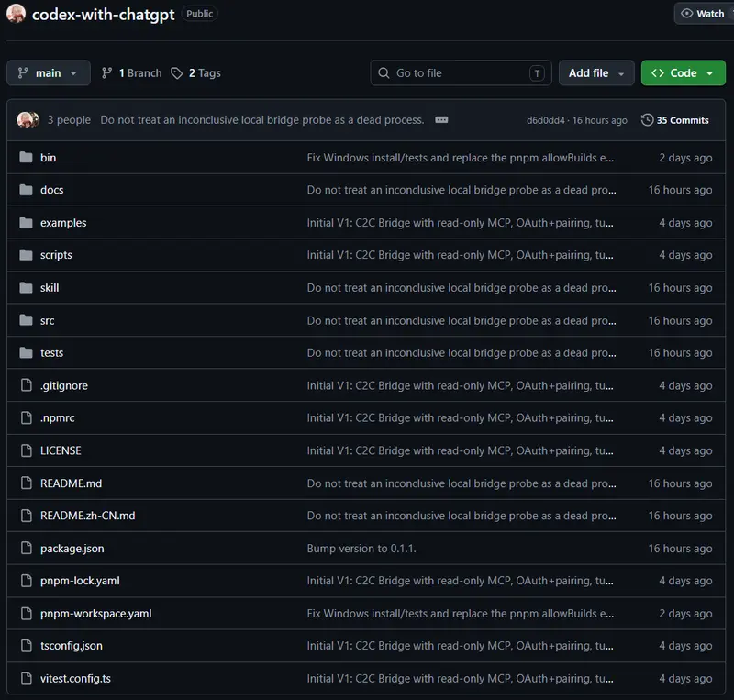Image resolution: width=734 pixels, height=700 pixels.
Task: Open the main branch dropdown
Action: [49, 73]
